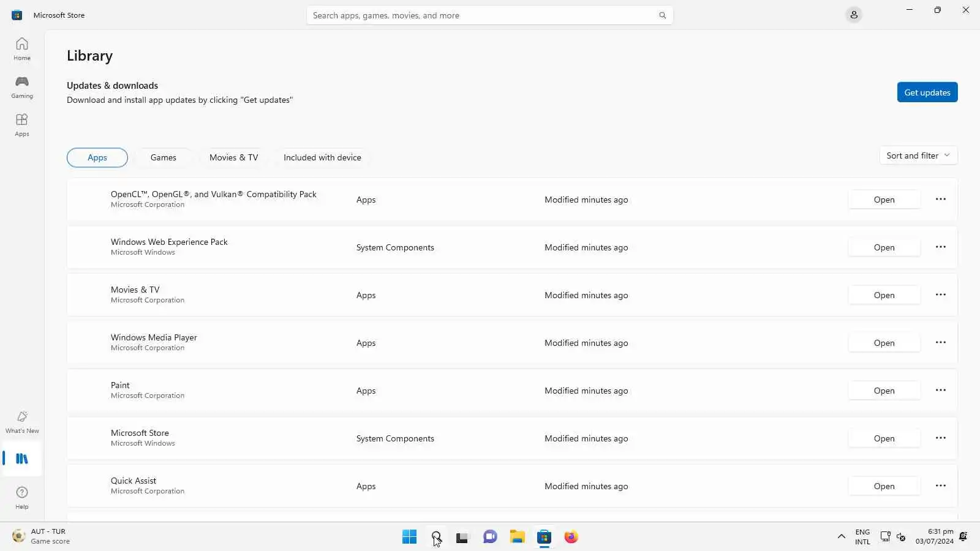Viewport: 980px width, 551px height.
Task: Expand the Sort and filter dropdown
Action: 918,156
